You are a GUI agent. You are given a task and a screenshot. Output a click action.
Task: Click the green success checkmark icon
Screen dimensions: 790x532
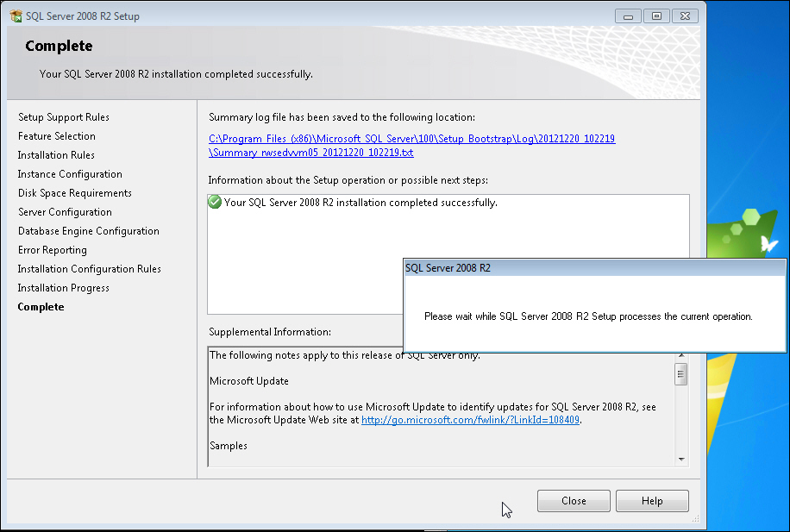tap(215, 203)
